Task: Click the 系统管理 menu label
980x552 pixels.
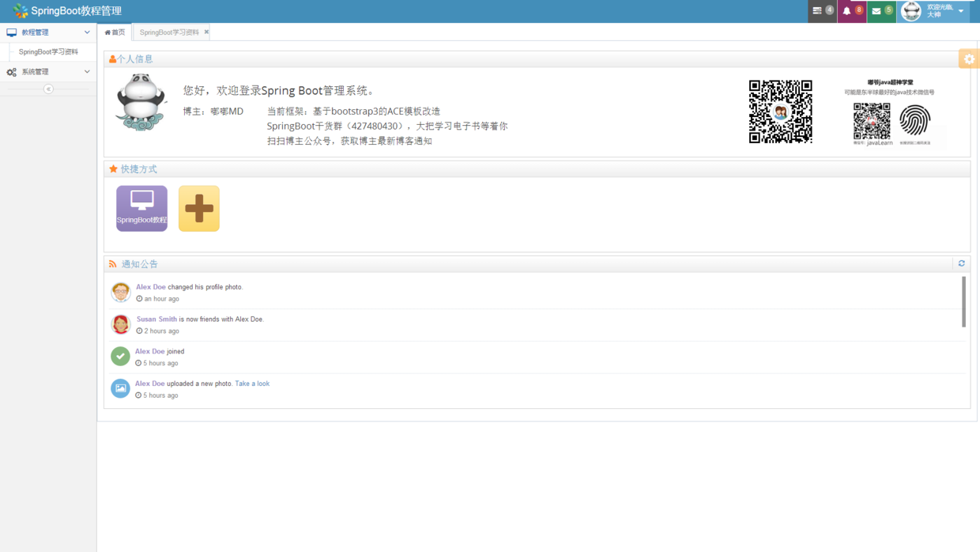Action: [x=35, y=72]
